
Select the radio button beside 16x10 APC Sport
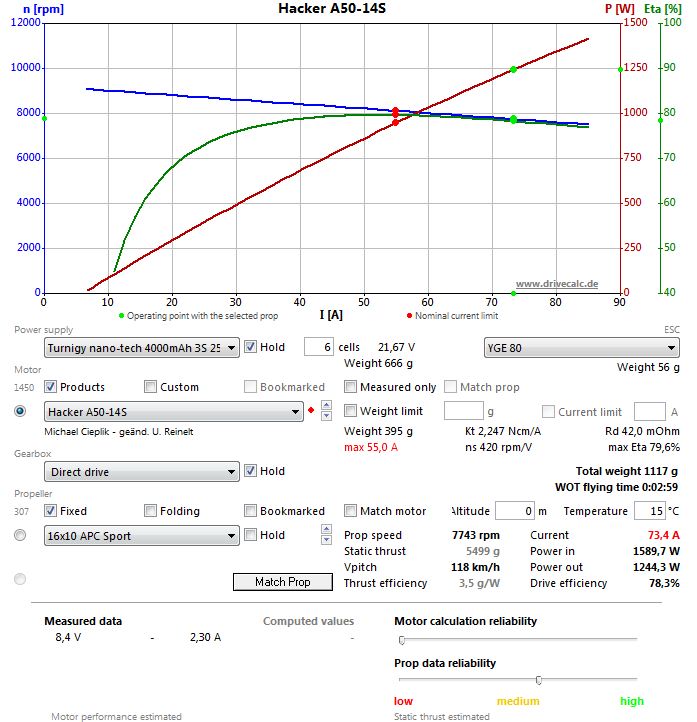point(20,535)
